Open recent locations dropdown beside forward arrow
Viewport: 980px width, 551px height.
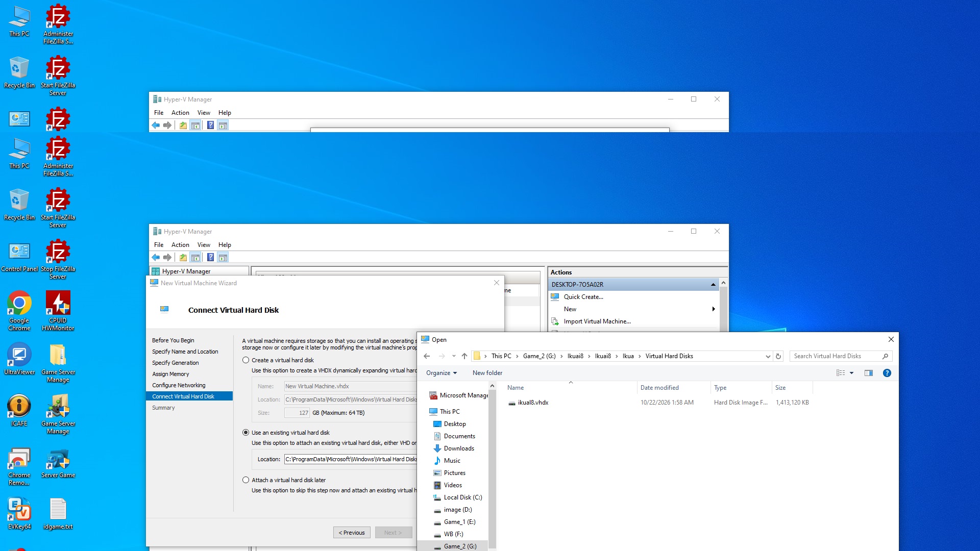454,356
